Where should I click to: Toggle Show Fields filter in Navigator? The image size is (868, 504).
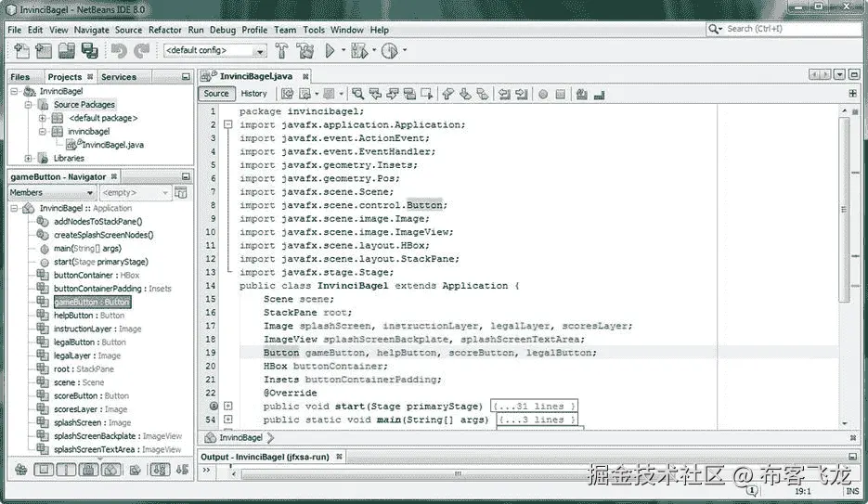[44, 471]
